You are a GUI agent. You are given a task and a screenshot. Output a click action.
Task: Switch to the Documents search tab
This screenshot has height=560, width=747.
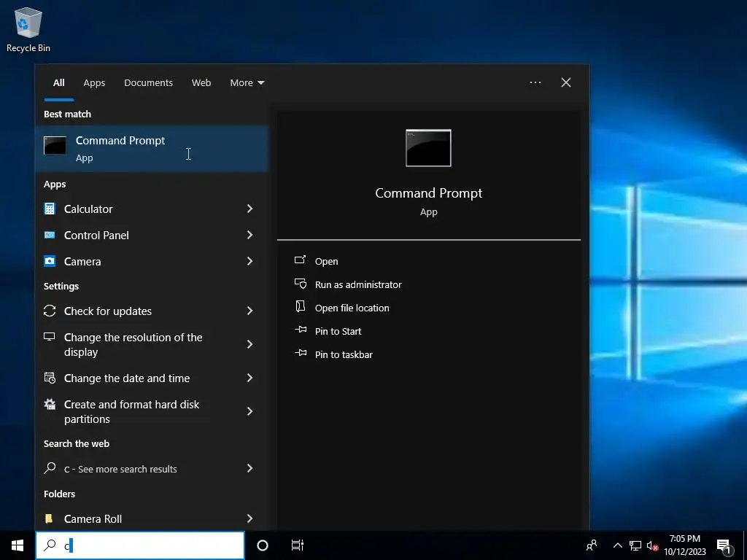[x=148, y=83]
